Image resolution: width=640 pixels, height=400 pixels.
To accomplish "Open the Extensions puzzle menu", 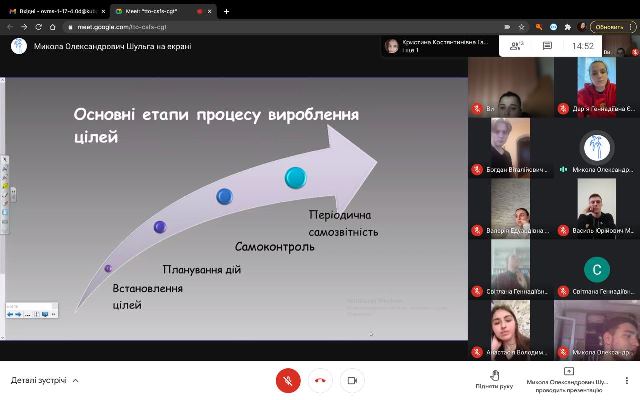I will [567, 27].
